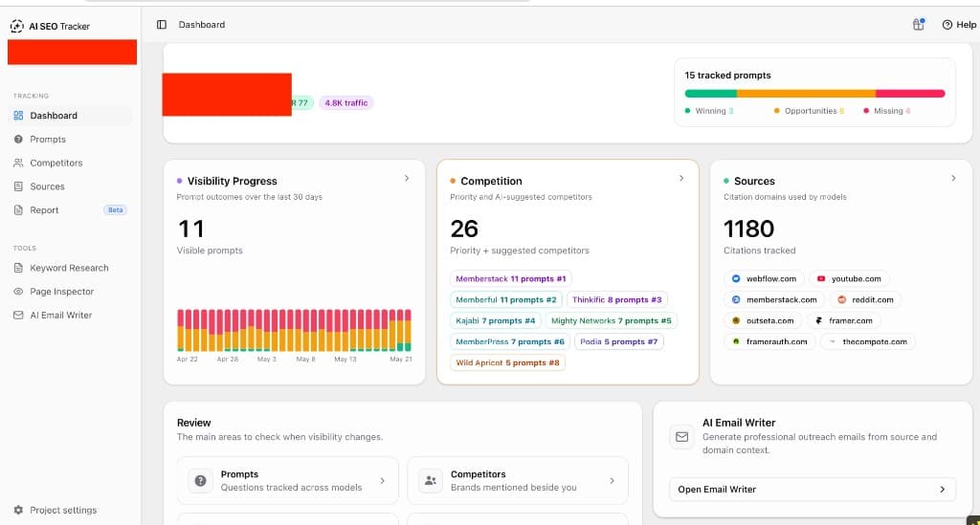Select the Podia 5 prompts #7 tag
980x525 pixels.
pos(619,342)
